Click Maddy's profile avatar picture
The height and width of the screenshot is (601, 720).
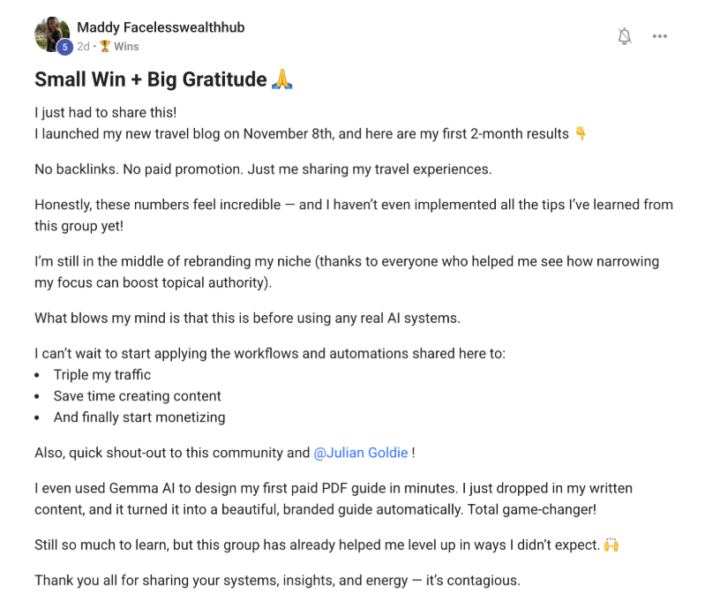click(50, 33)
